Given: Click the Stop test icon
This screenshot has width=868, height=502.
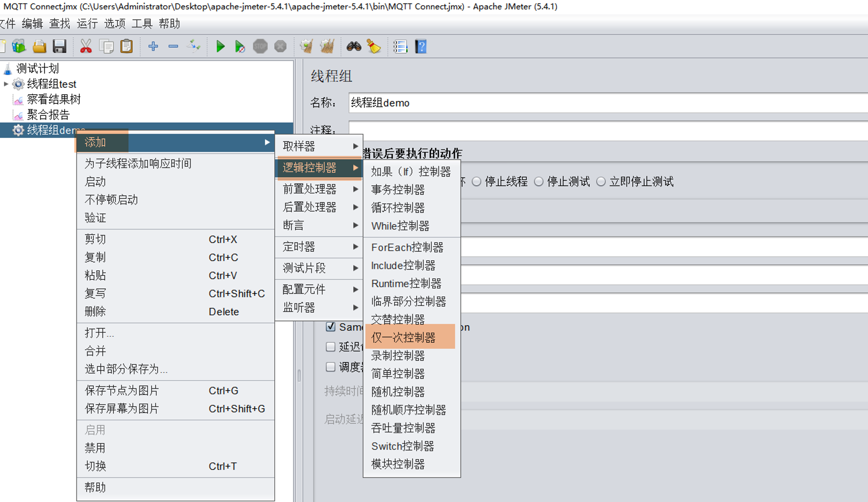Looking at the screenshot, I should tap(260, 46).
